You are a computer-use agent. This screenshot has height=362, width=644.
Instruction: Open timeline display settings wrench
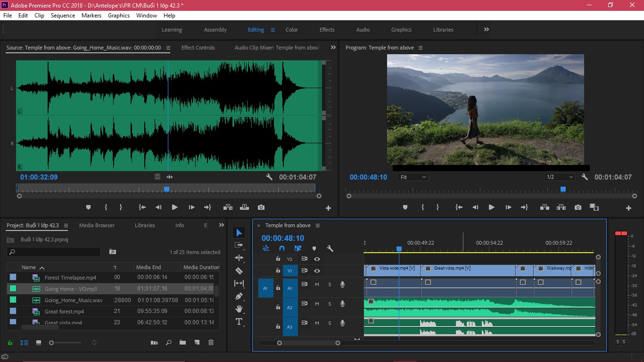click(330, 248)
